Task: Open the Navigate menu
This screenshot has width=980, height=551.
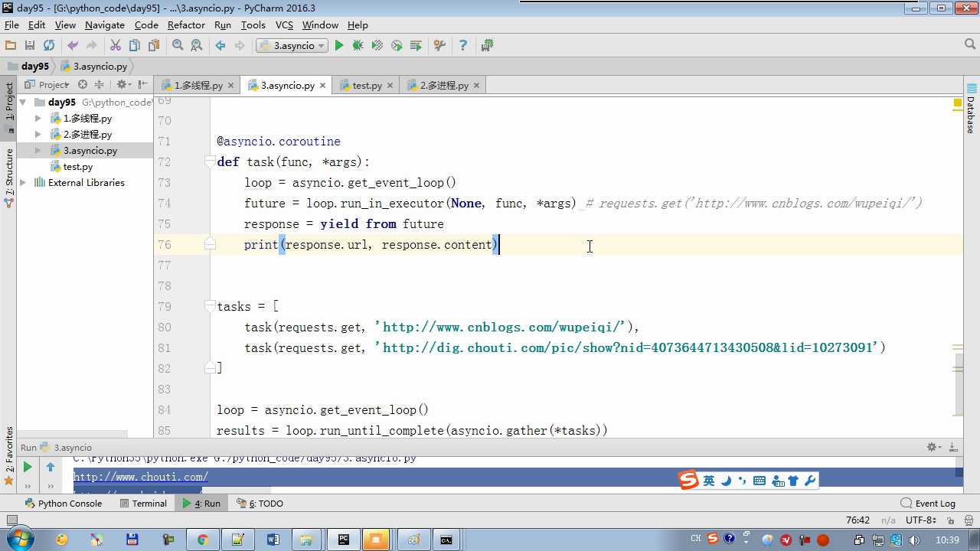Action: tap(105, 25)
